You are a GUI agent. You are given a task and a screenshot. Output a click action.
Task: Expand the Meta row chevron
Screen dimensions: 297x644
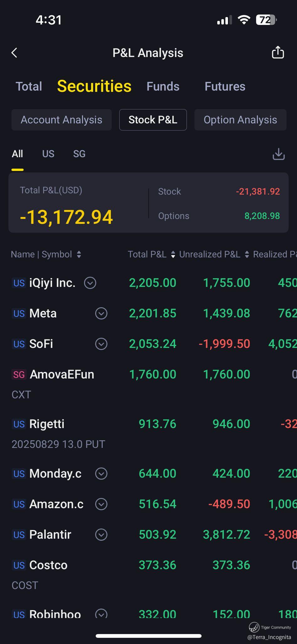point(101,313)
